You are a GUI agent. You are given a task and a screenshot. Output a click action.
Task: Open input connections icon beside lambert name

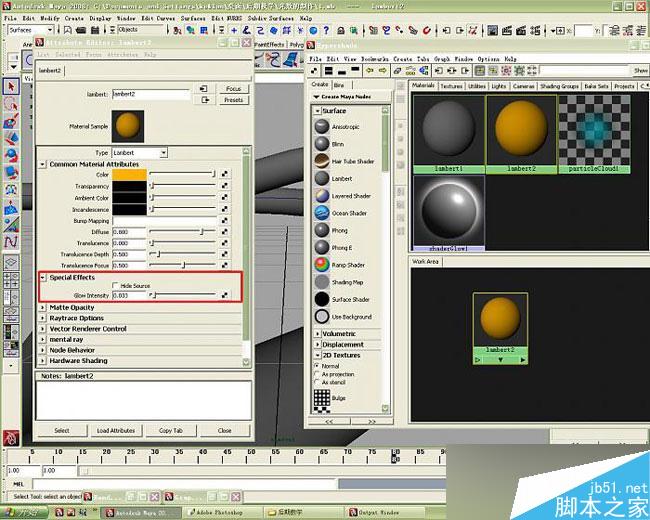(204, 89)
